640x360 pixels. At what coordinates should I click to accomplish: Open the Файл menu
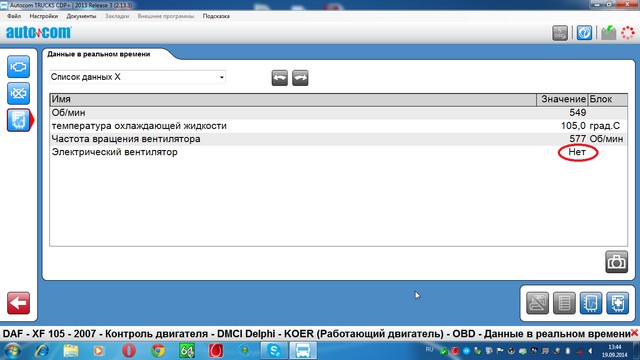pyautogui.click(x=14, y=16)
